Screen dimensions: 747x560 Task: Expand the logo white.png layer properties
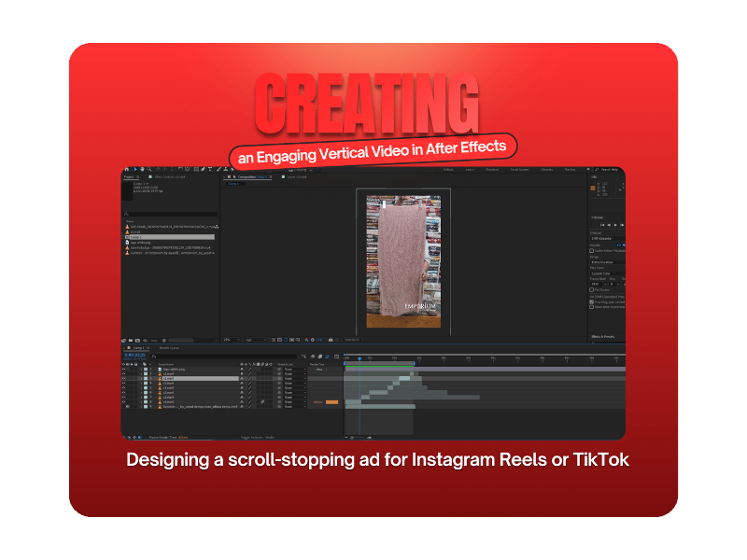tap(156, 369)
